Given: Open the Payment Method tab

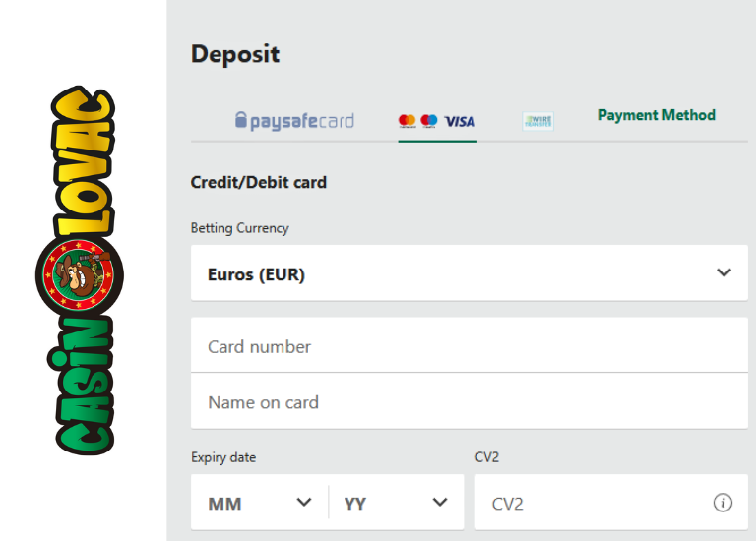Looking at the screenshot, I should pyautogui.click(x=657, y=115).
